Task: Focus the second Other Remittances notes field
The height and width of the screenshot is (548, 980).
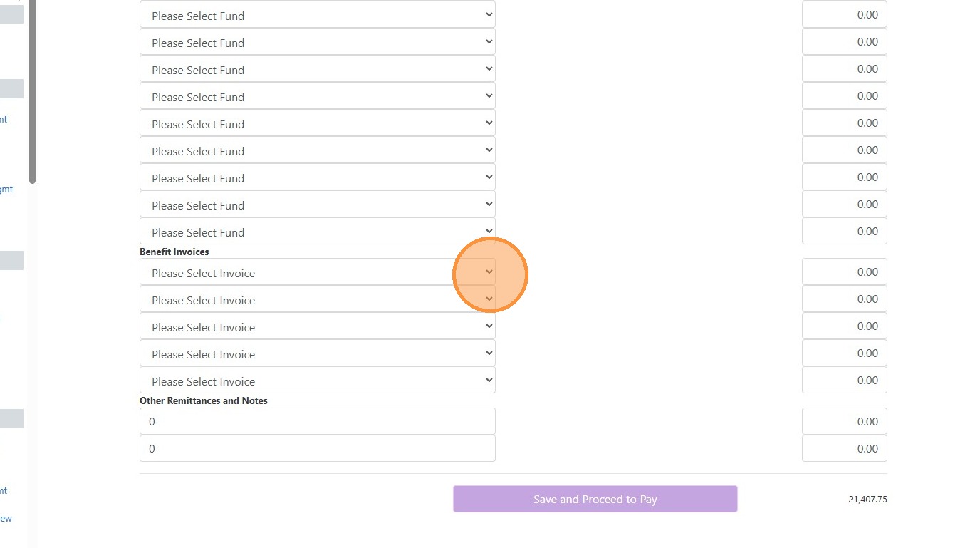Action: pyautogui.click(x=317, y=448)
